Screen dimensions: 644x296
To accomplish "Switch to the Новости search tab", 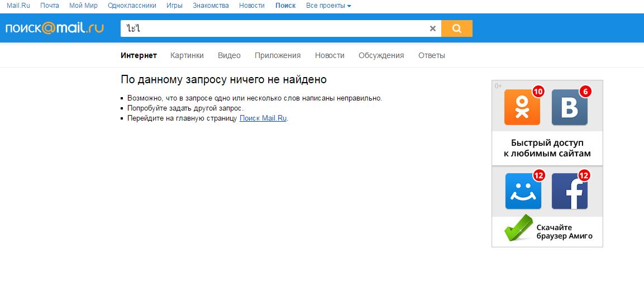I will click(330, 55).
